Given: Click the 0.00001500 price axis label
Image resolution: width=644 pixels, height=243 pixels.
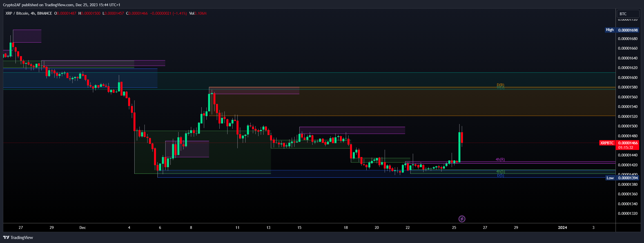Looking at the screenshot, I should tap(628, 126).
